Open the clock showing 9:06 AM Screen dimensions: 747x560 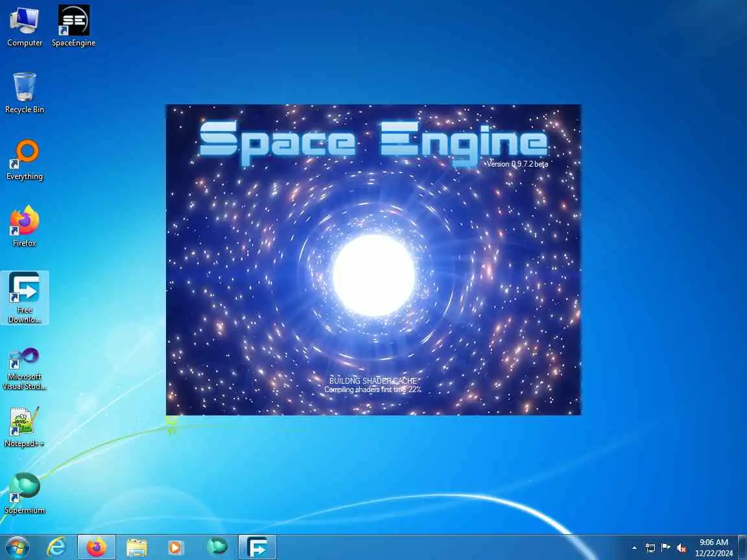[x=714, y=548]
